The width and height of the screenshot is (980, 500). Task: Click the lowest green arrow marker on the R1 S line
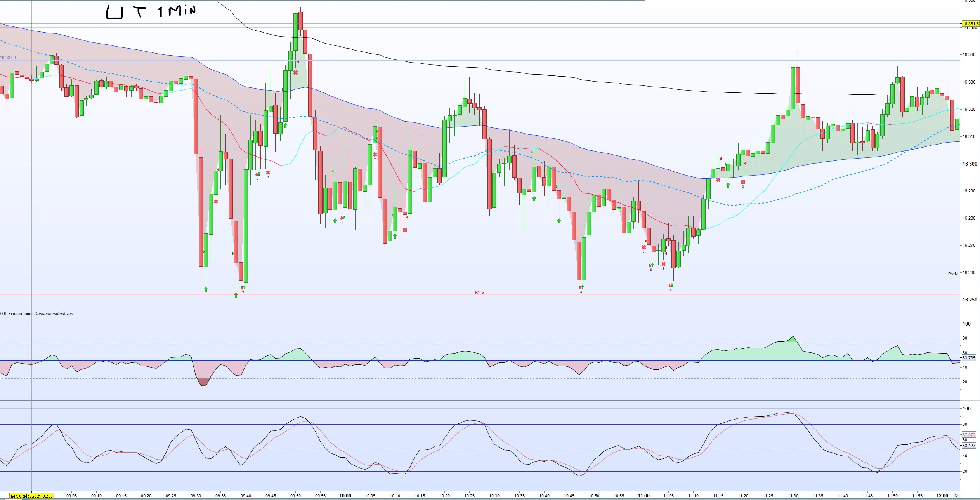[x=236, y=295]
